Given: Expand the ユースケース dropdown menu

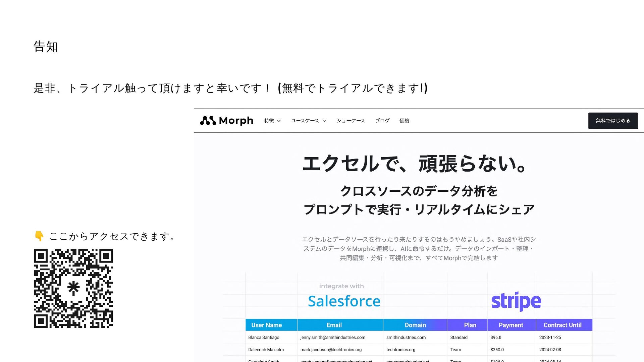Looking at the screenshot, I should (309, 121).
